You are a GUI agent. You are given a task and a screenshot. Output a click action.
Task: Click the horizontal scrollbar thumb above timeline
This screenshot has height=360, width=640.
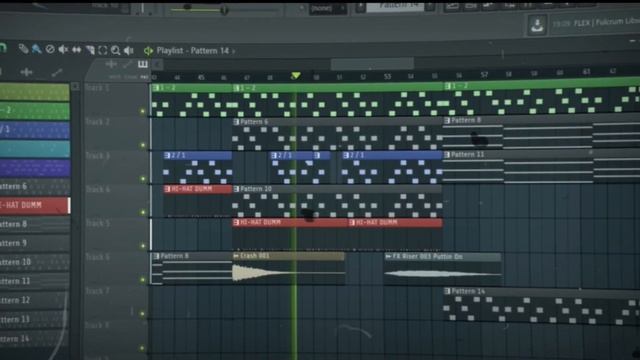[372, 64]
